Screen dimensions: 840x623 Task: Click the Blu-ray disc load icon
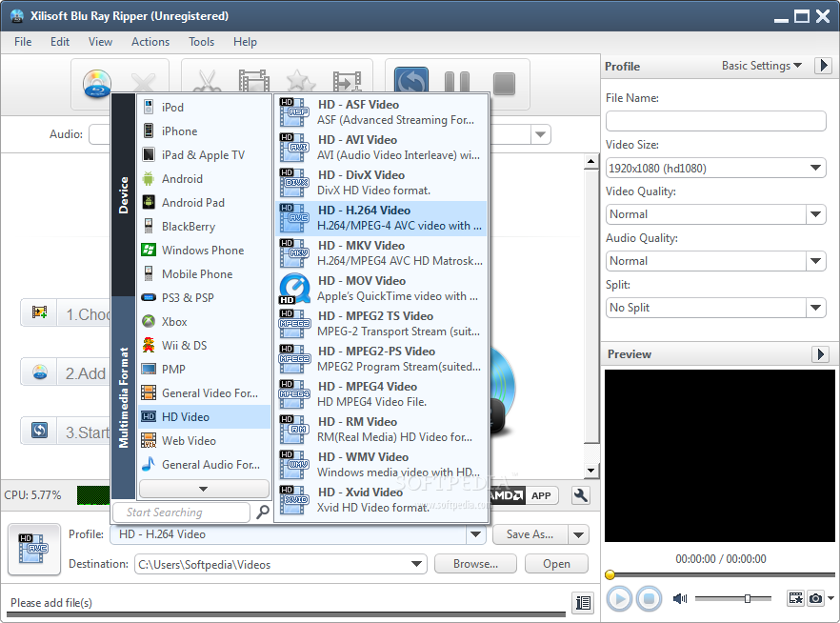[x=97, y=84]
